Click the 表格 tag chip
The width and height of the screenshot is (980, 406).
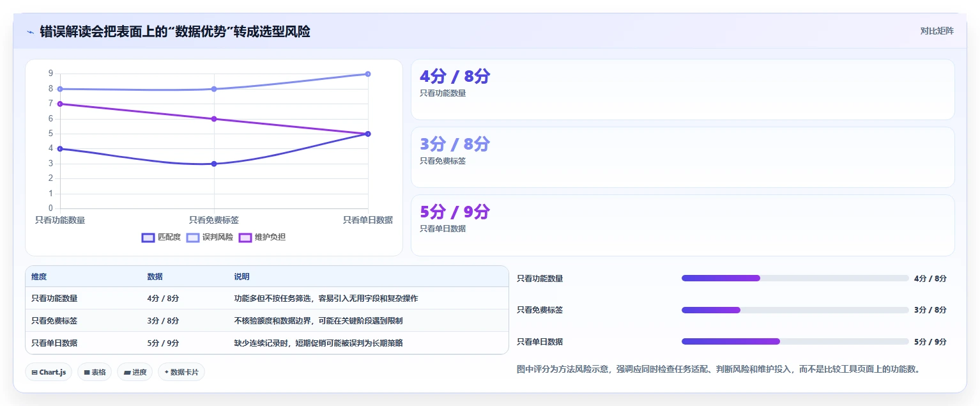point(95,372)
